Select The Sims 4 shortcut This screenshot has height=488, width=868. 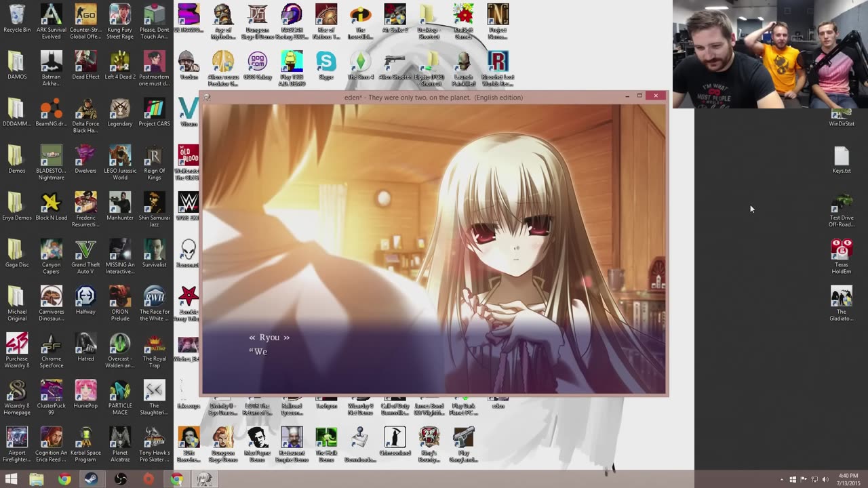(360, 66)
